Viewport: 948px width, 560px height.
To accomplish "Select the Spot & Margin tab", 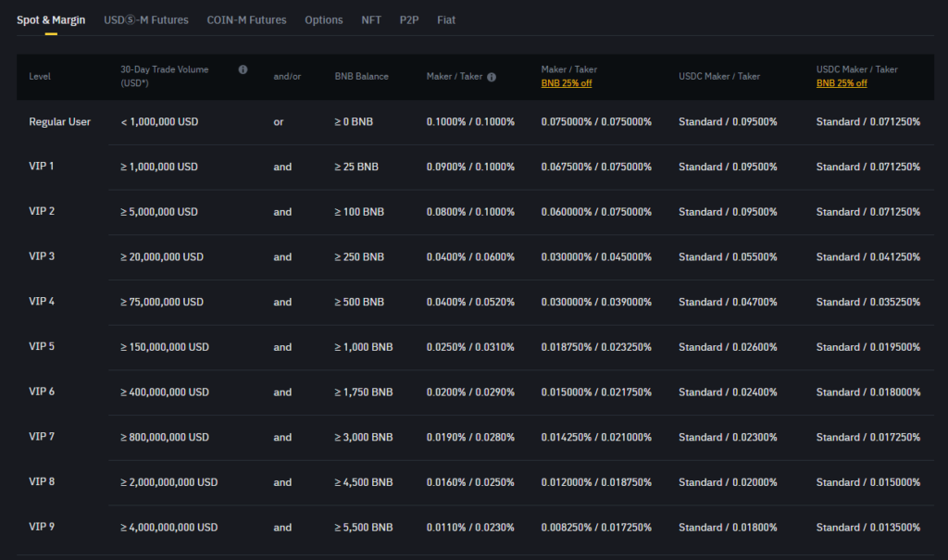I will click(51, 19).
